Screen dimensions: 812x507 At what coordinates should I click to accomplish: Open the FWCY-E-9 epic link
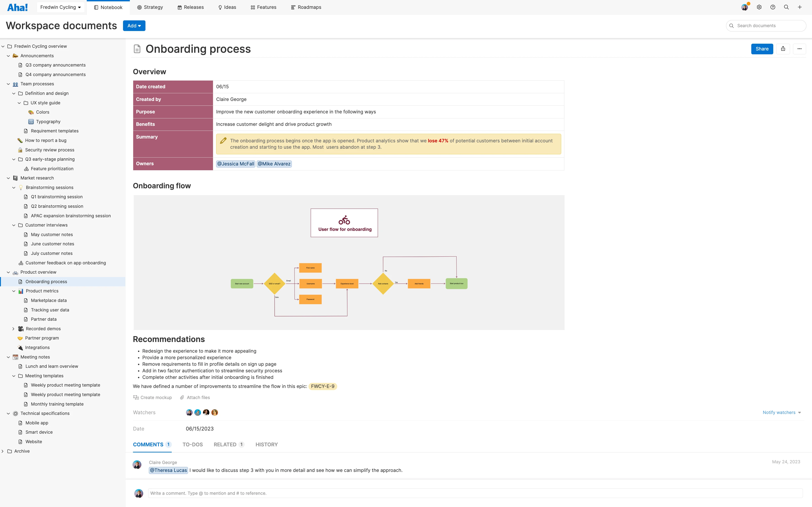point(322,386)
